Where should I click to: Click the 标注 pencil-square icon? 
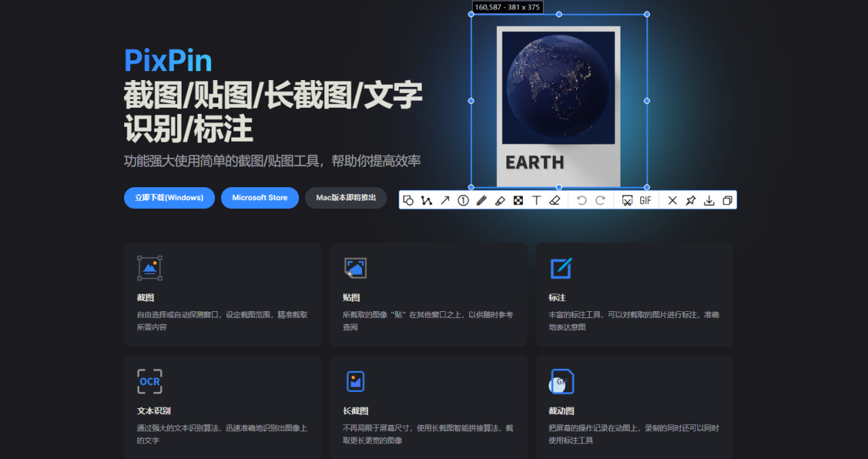coord(561,268)
